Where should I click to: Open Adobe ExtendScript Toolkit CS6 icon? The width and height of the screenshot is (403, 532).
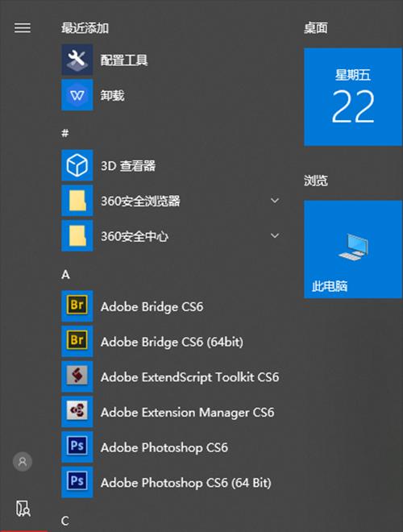[x=77, y=376]
